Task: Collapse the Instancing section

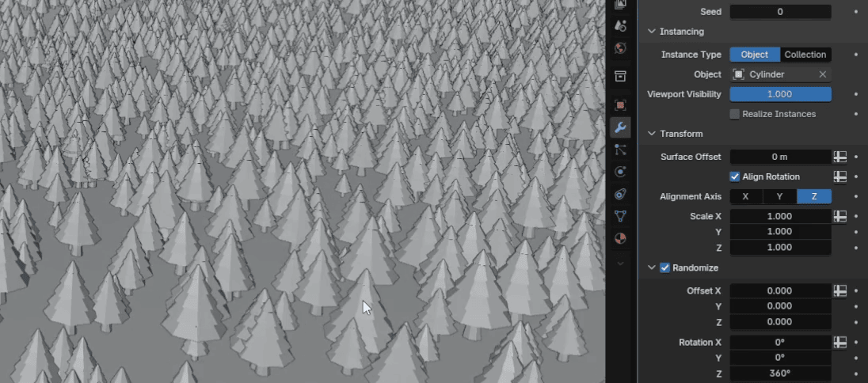Action: click(x=652, y=32)
